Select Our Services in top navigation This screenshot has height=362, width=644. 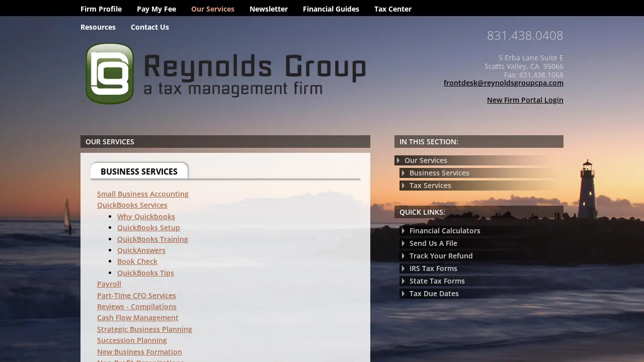213,9
